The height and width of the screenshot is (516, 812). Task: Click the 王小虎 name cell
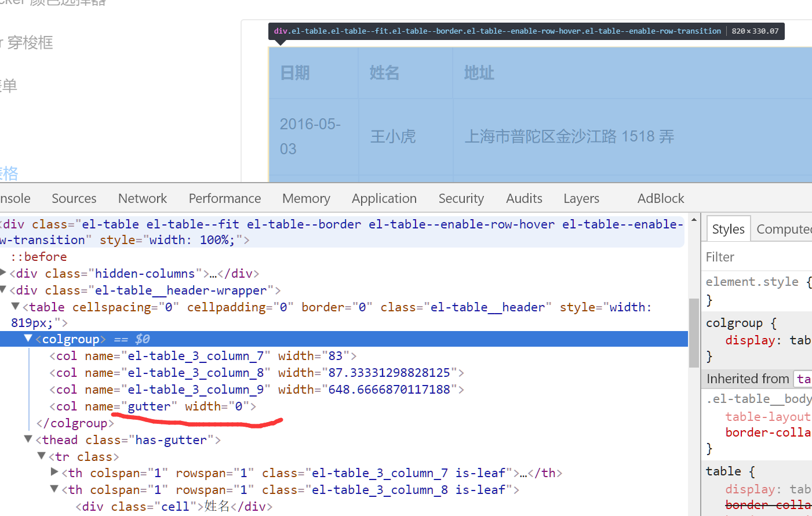click(406, 136)
